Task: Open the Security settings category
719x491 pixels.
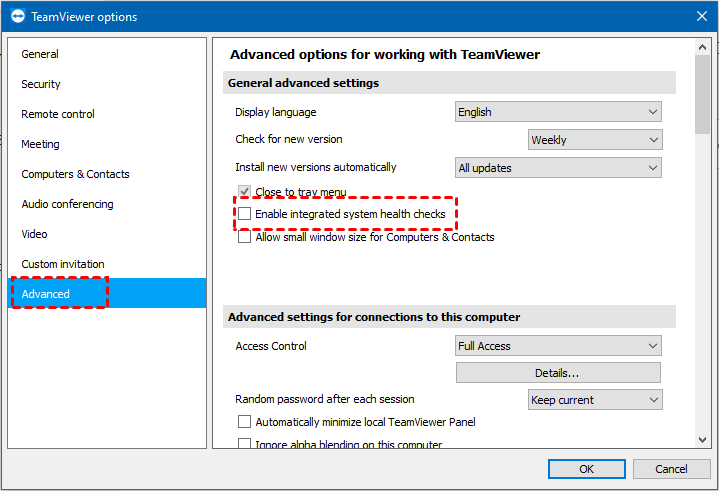Action: click(x=41, y=84)
